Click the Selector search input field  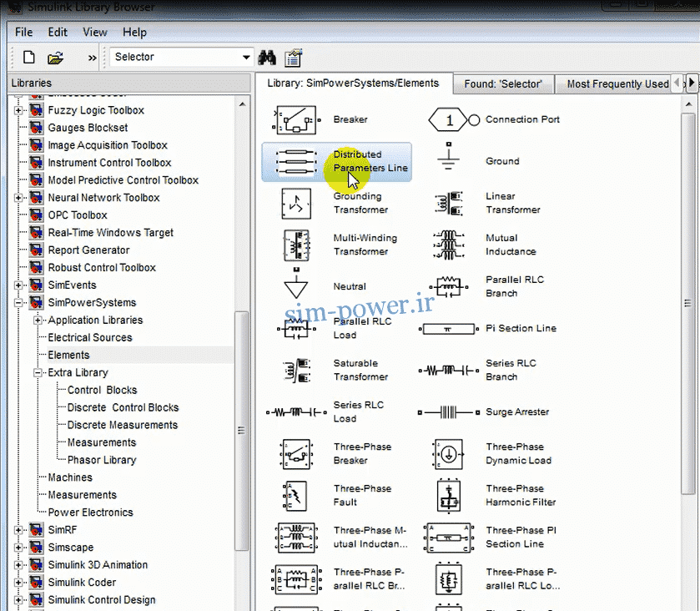click(175, 57)
